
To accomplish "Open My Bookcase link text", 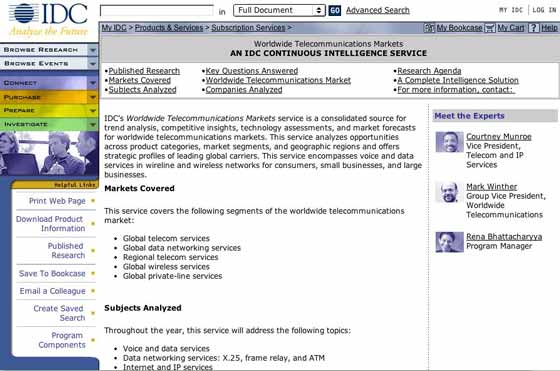I will (459, 28).
